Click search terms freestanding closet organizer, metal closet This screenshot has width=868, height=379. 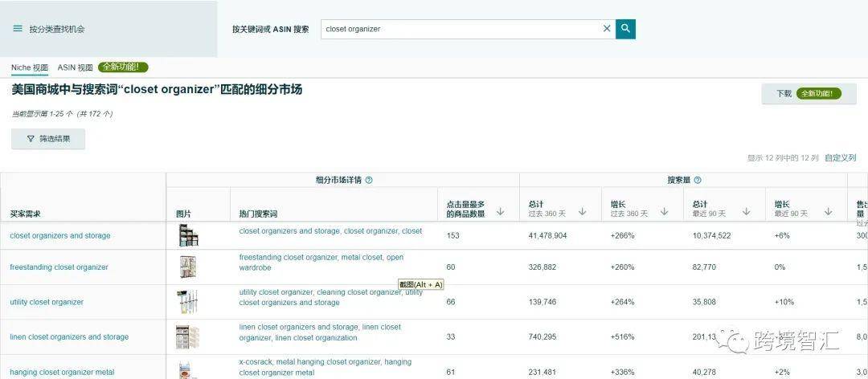click(321, 263)
